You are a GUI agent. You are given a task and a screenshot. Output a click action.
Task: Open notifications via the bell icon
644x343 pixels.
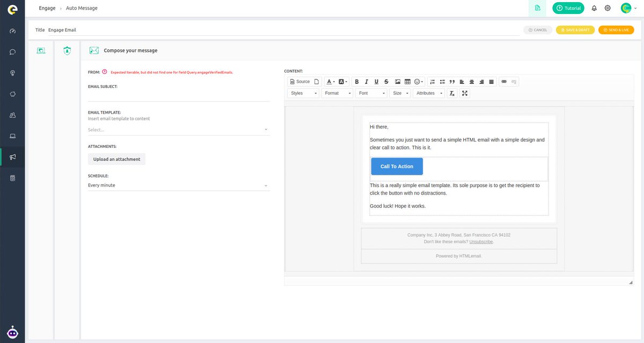point(594,8)
